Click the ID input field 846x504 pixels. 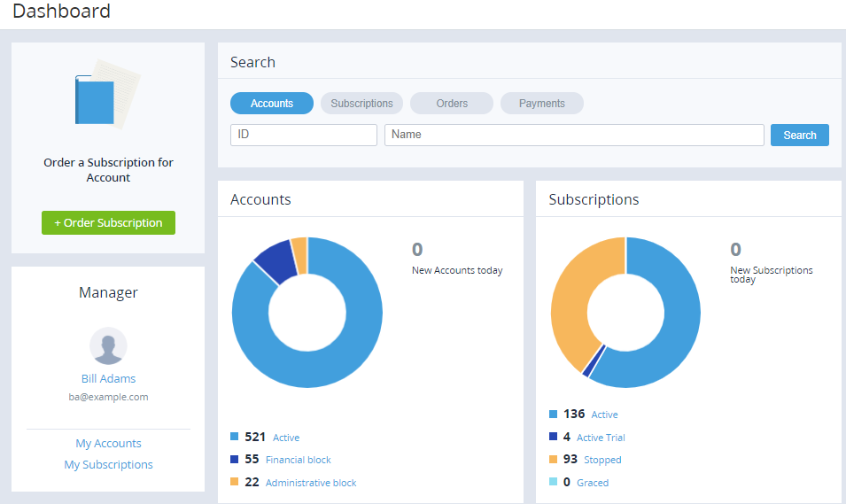coord(304,135)
